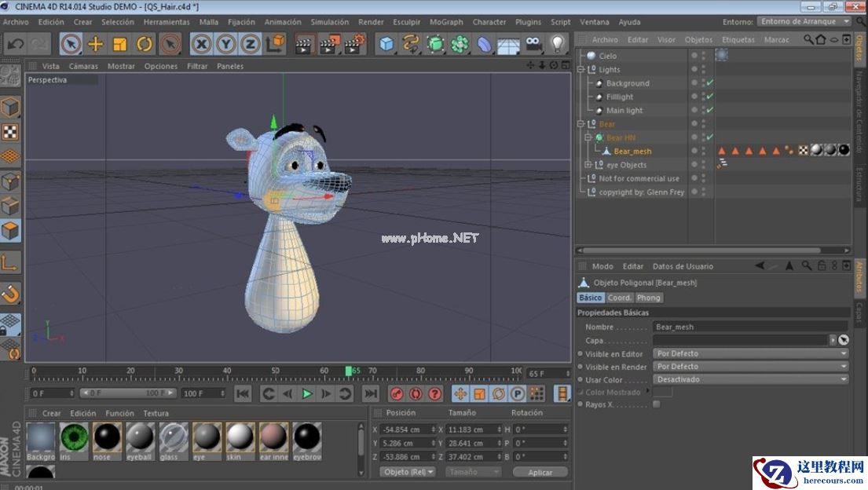Click the Camera object icon
Viewport: 868px width, 490px height.
point(533,44)
